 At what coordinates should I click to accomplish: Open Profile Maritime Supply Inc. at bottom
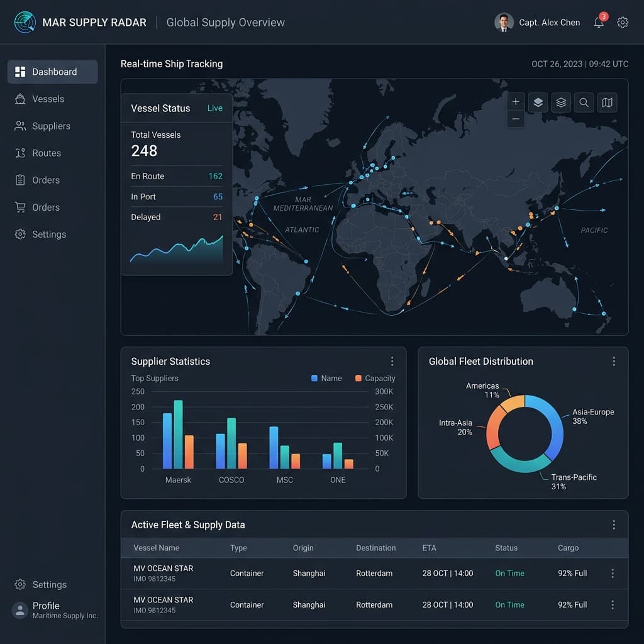tap(55, 610)
